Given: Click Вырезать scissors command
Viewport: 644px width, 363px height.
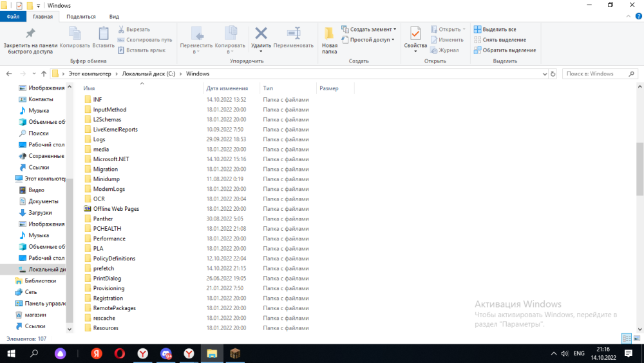Looking at the screenshot, I should point(134,30).
